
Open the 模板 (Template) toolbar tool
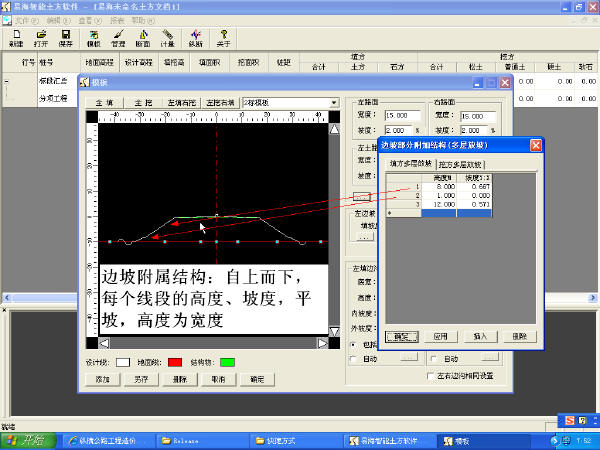94,38
